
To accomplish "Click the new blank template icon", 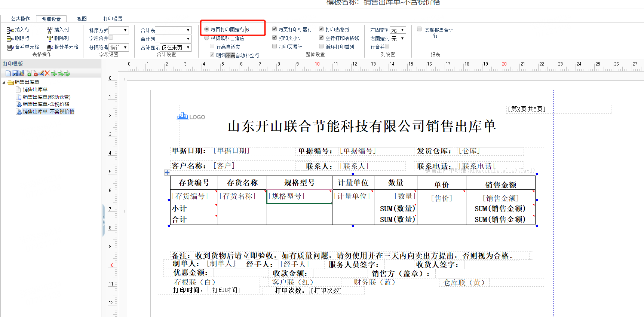I will [8, 73].
